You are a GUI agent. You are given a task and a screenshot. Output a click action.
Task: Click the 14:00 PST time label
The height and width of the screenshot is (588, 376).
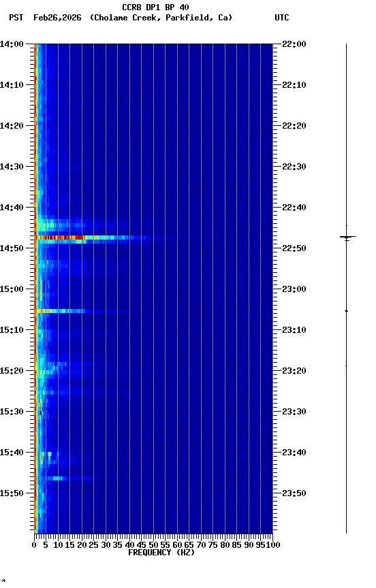(x=12, y=44)
